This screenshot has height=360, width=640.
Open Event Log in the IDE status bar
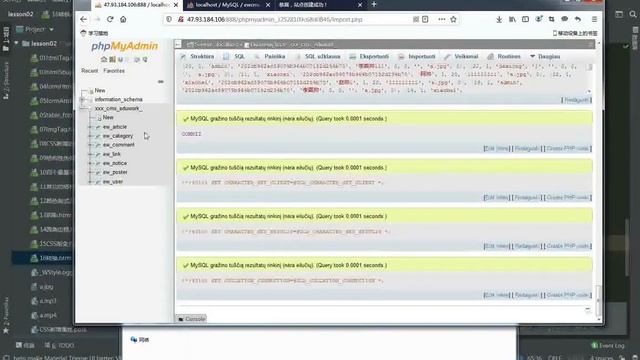click(x=608, y=345)
